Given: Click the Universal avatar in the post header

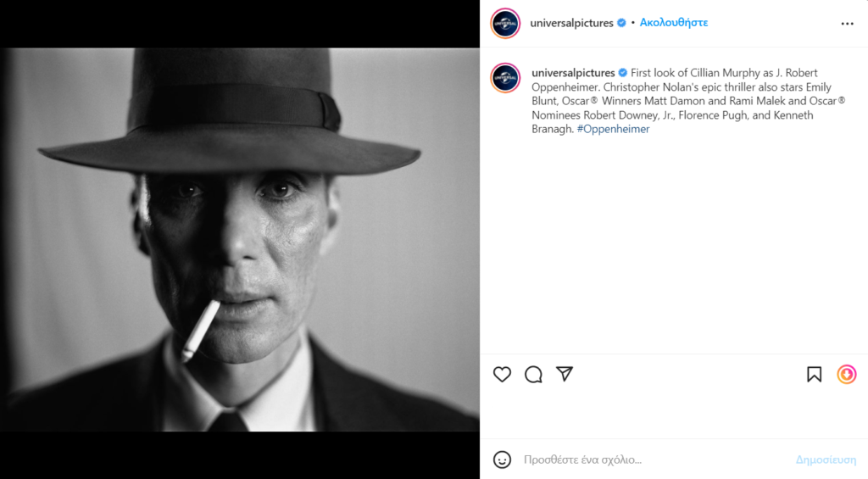Looking at the screenshot, I should [x=505, y=24].
